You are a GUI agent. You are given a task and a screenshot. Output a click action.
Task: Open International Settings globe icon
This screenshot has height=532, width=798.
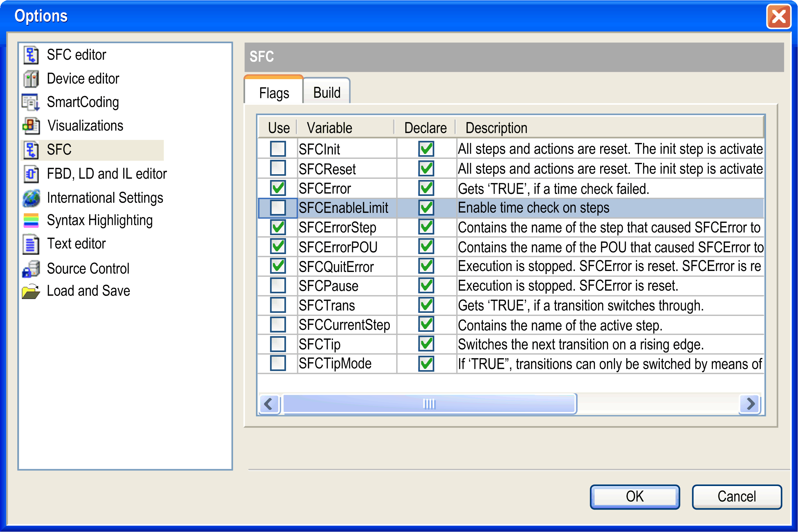(x=31, y=198)
